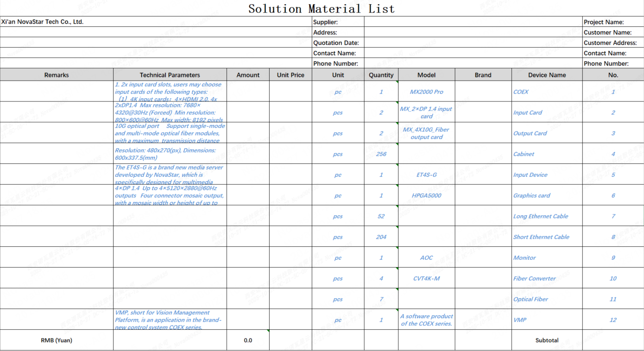This screenshot has width=644, height=351.
Task: Click the CVT4K-M model cell
Action: (x=426, y=279)
